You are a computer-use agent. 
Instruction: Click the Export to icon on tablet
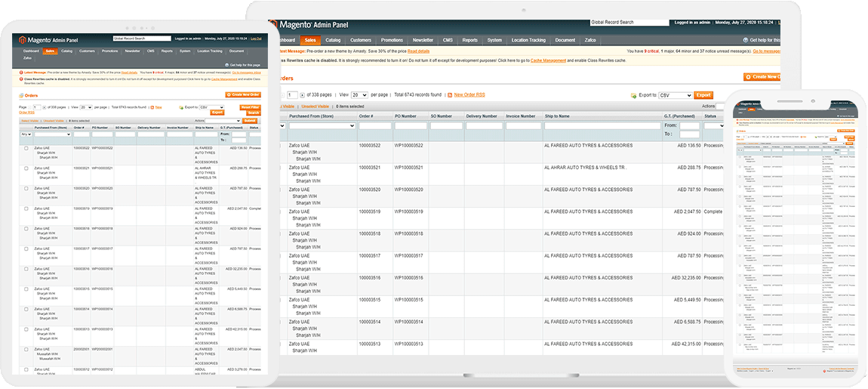tap(181, 107)
